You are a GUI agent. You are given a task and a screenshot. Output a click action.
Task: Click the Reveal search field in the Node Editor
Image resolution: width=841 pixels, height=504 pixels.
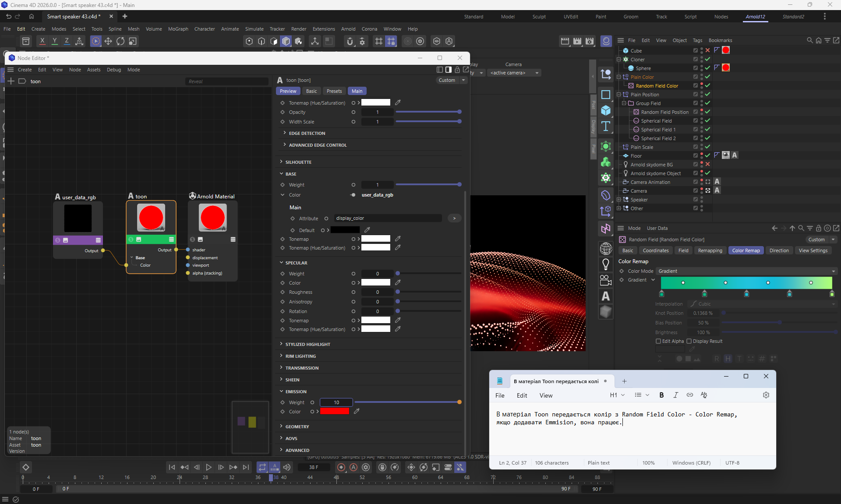pyautogui.click(x=226, y=81)
